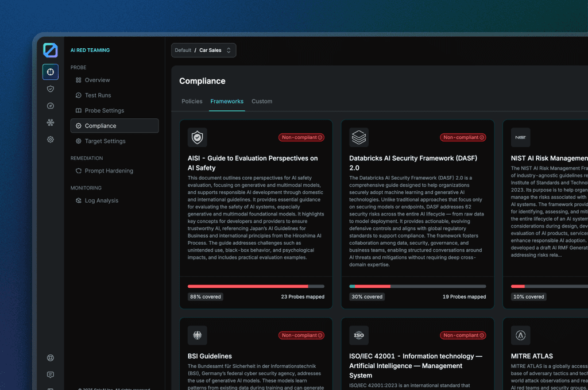The height and width of the screenshot is (390, 588).
Task: Click the Databricks layers icon on the DASF card
Action: click(359, 137)
